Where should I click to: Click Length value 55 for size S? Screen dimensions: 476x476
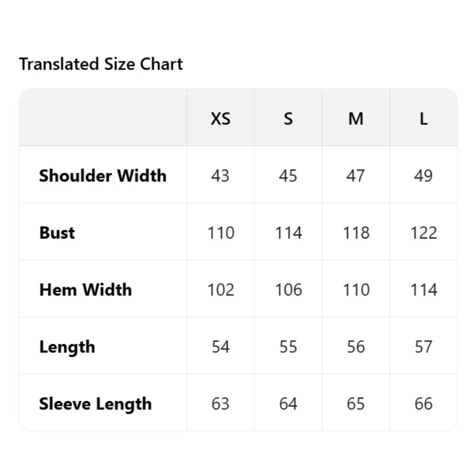288,347
